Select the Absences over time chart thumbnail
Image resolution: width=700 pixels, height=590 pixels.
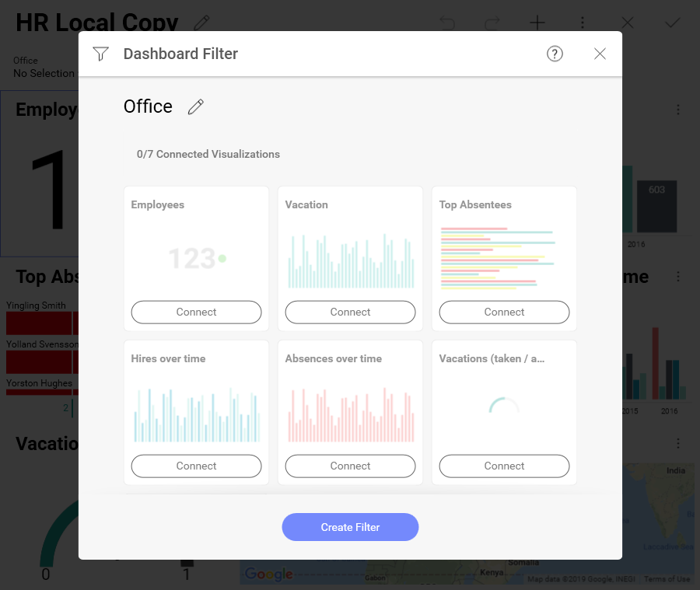tap(350, 414)
